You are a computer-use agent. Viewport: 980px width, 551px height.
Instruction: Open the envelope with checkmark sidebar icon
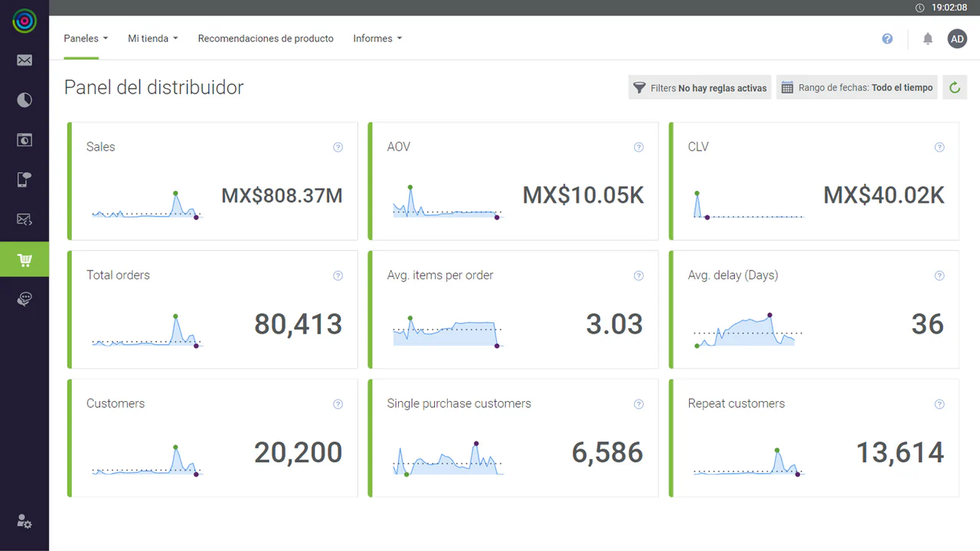point(24,220)
